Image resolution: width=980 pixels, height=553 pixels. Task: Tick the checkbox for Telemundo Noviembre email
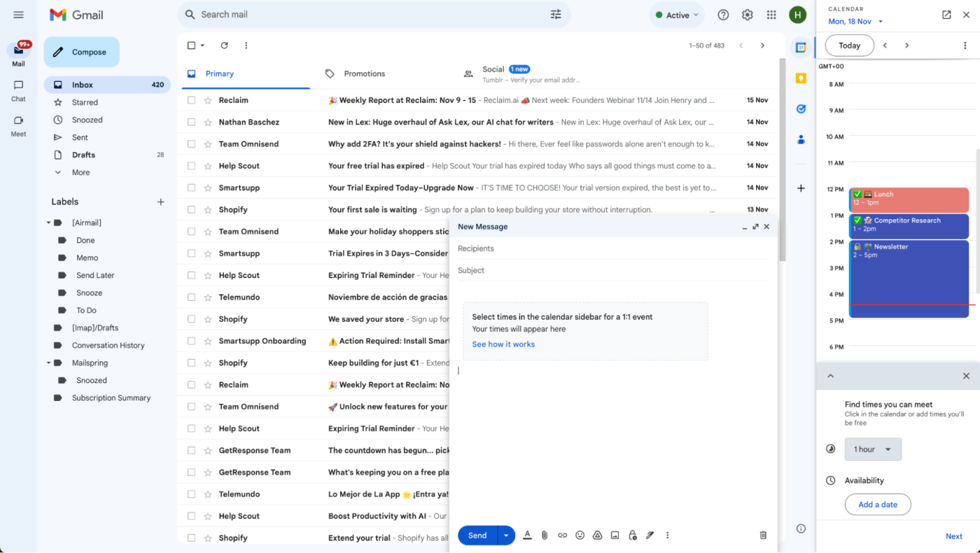[191, 297]
